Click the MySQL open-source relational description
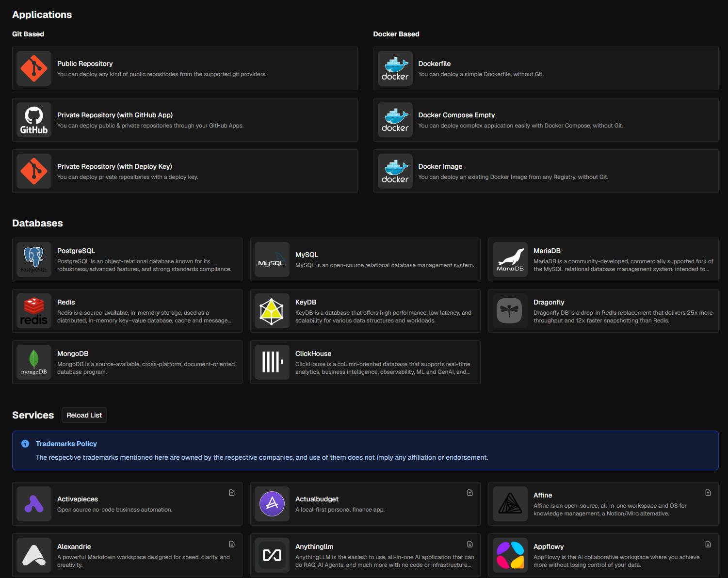The image size is (728, 578). (x=385, y=265)
